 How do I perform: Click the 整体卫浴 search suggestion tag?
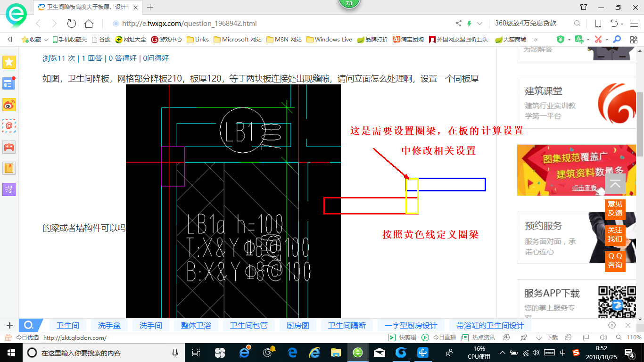tap(196, 325)
